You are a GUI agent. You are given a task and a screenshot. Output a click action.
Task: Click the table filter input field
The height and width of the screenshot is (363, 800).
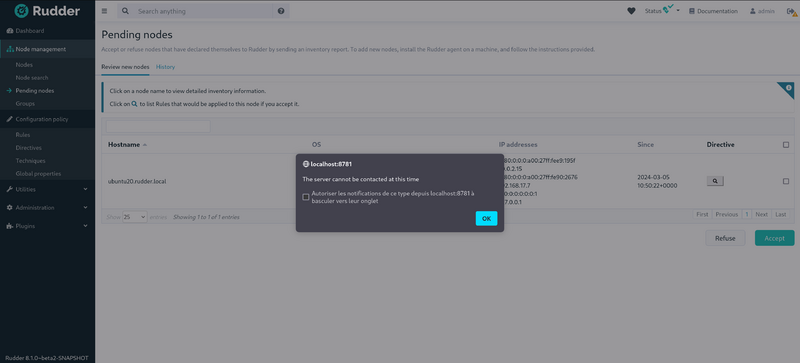[x=158, y=126]
